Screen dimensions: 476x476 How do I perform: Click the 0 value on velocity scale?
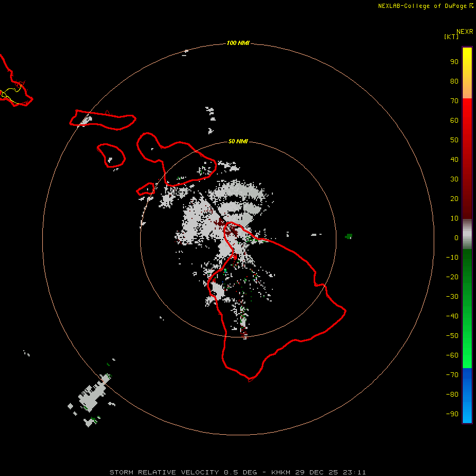click(x=456, y=238)
